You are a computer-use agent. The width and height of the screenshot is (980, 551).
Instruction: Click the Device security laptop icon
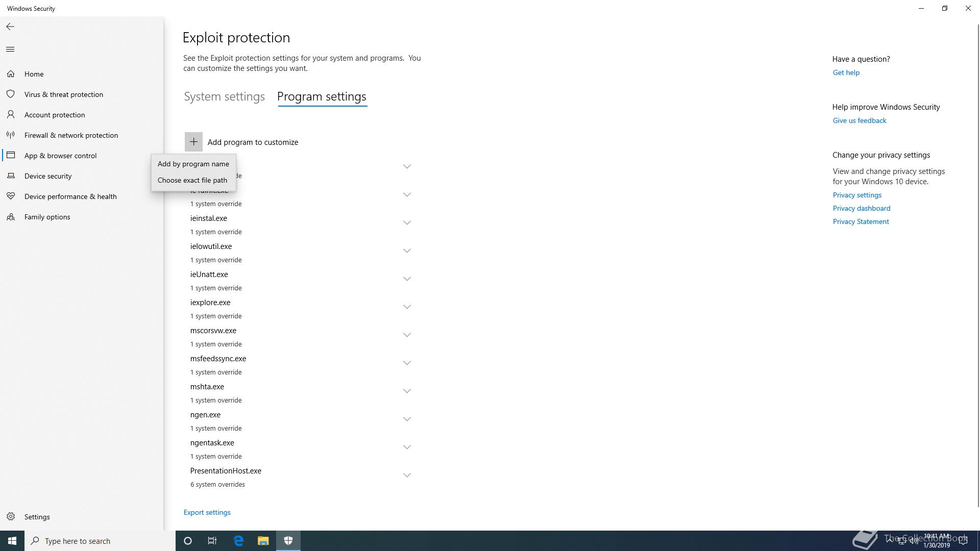tap(11, 176)
